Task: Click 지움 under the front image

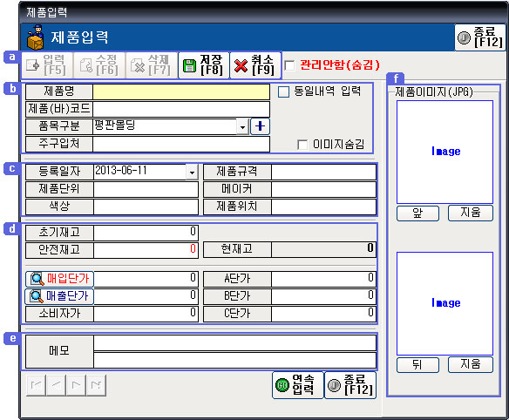Action: point(471,213)
